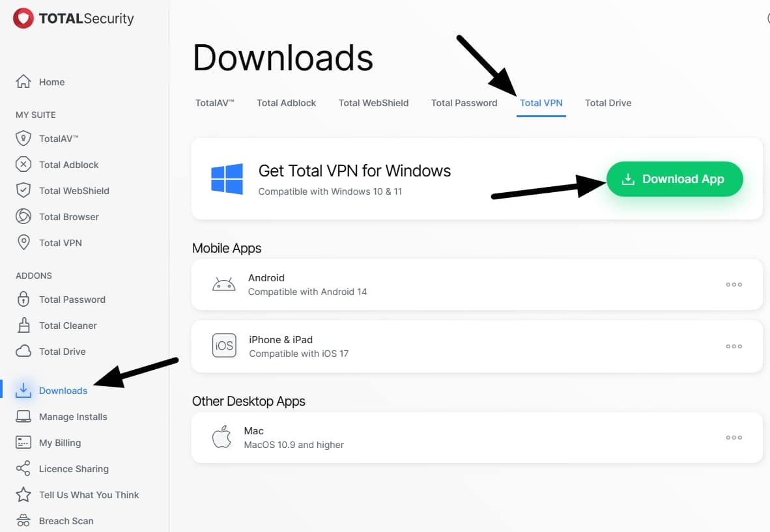
Task: Click 'Compatible with Android 14' text
Action: pyautogui.click(x=307, y=292)
